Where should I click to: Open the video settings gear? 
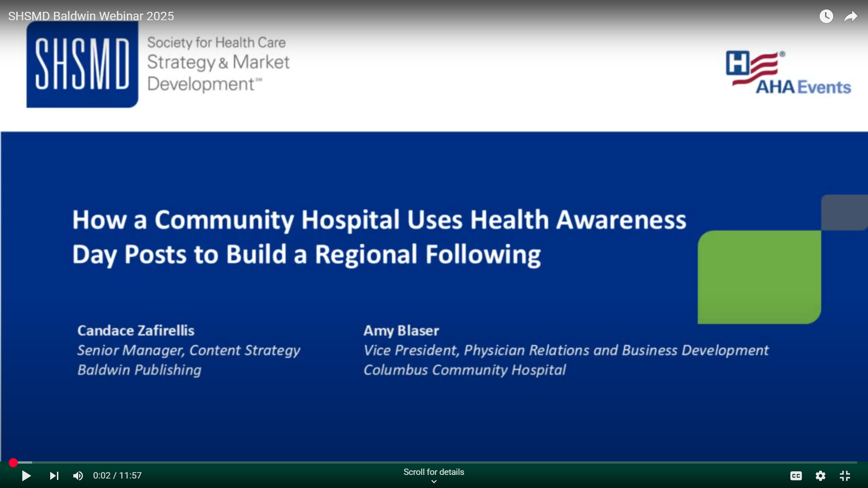(x=821, y=476)
